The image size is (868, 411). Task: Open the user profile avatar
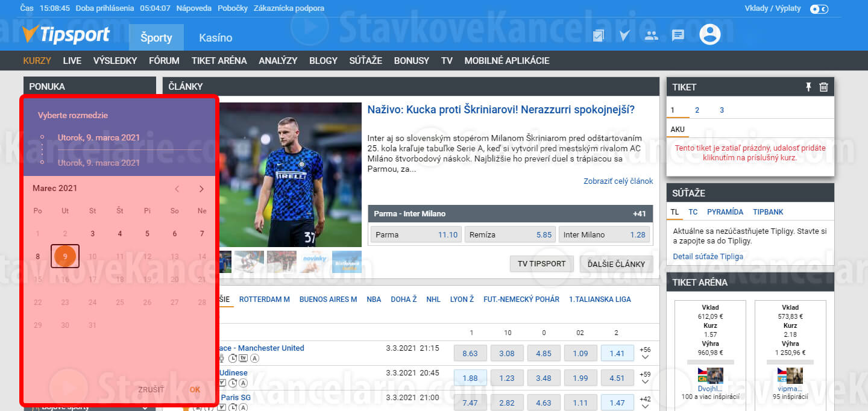710,34
